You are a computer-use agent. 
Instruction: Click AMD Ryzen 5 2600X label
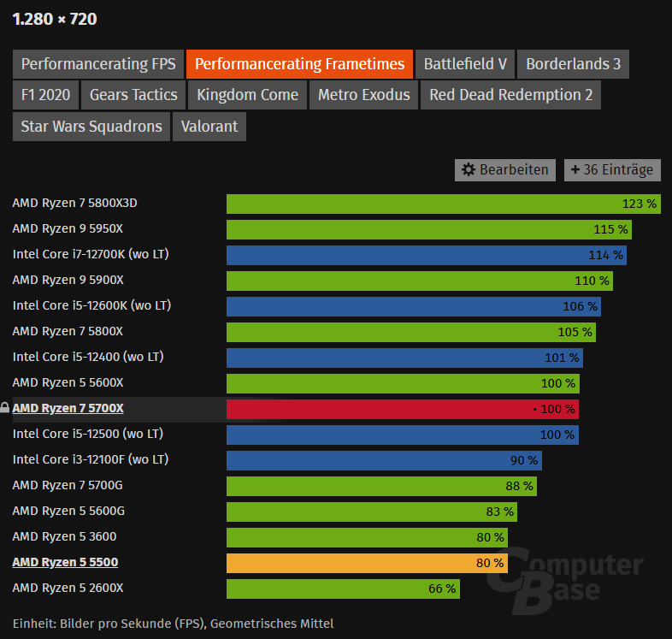(68, 588)
